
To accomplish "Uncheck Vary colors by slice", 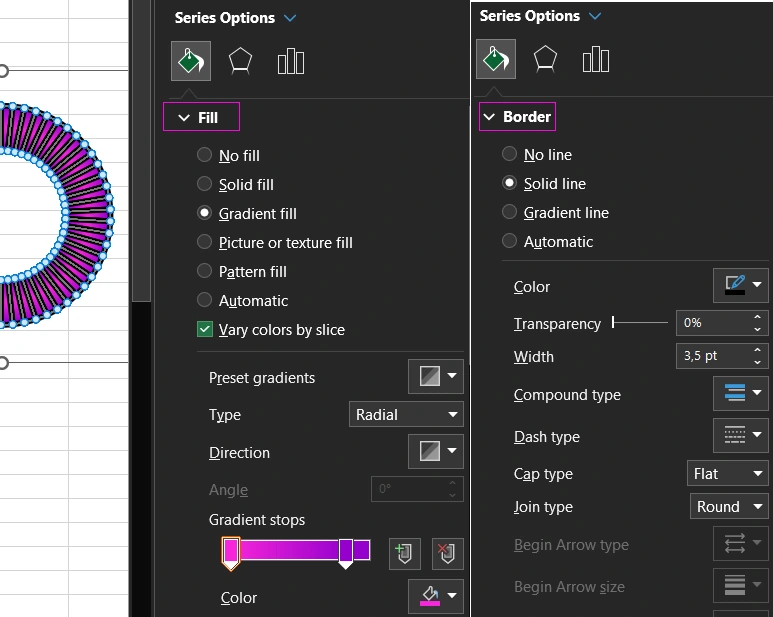I will (205, 330).
